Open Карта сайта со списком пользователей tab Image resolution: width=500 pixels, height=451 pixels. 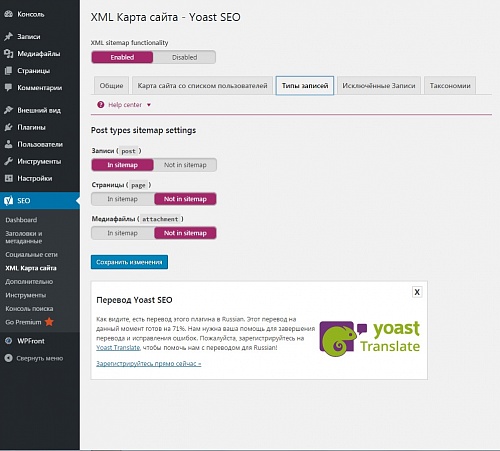pyautogui.click(x=202, y=86)
